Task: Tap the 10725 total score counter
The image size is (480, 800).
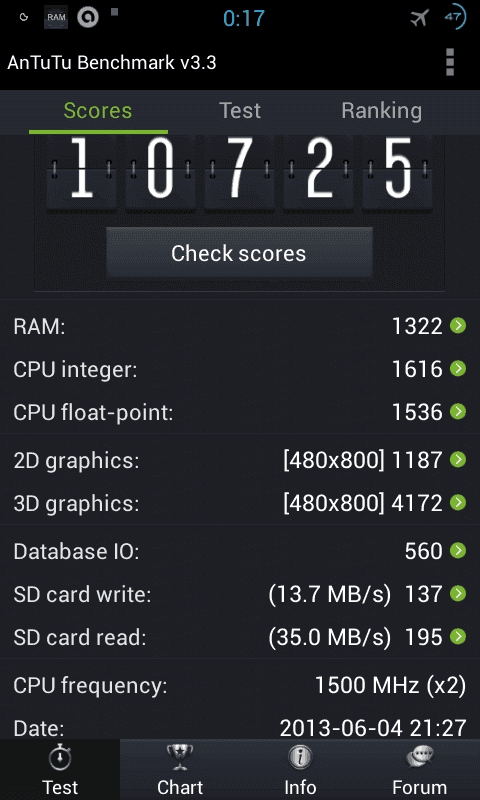Action: click(239, 171)
